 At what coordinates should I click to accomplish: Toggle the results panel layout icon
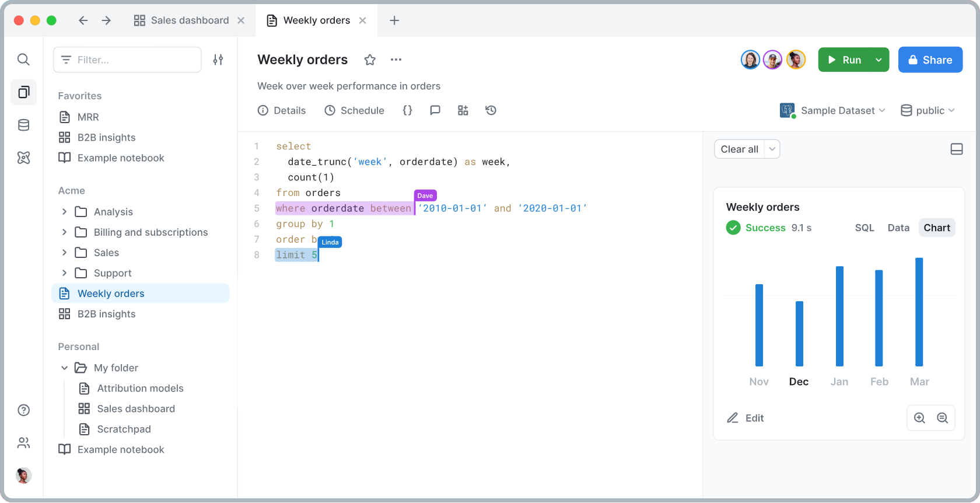957,149
